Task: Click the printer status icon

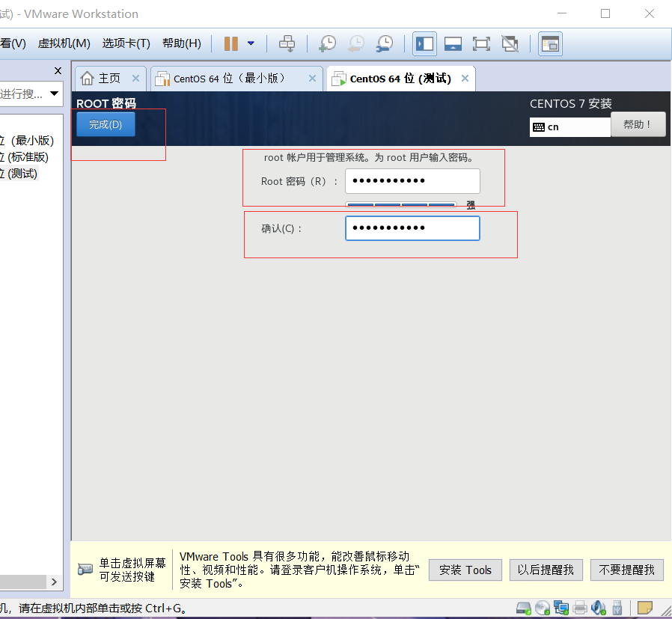Action: tap(580, 608)
